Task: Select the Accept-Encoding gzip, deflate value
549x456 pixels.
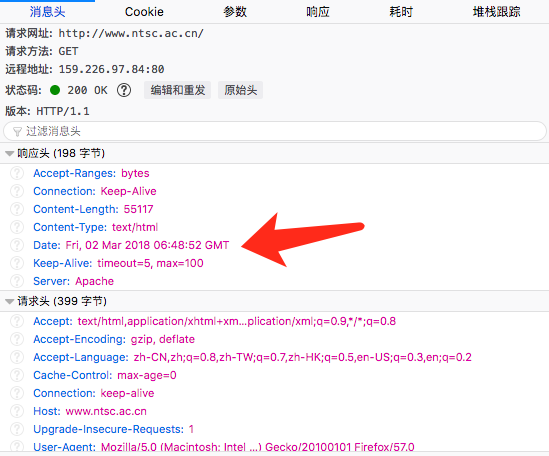Action: tap(162, 339)
